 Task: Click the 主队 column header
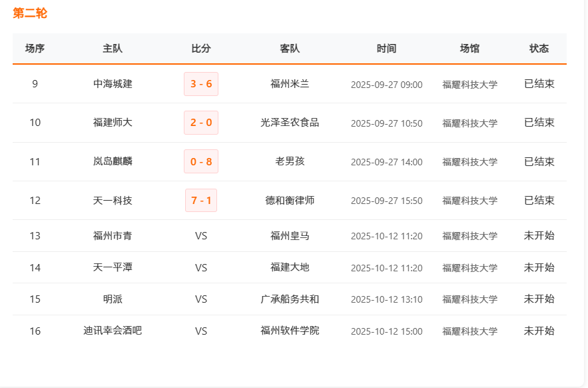click(113, 49)
